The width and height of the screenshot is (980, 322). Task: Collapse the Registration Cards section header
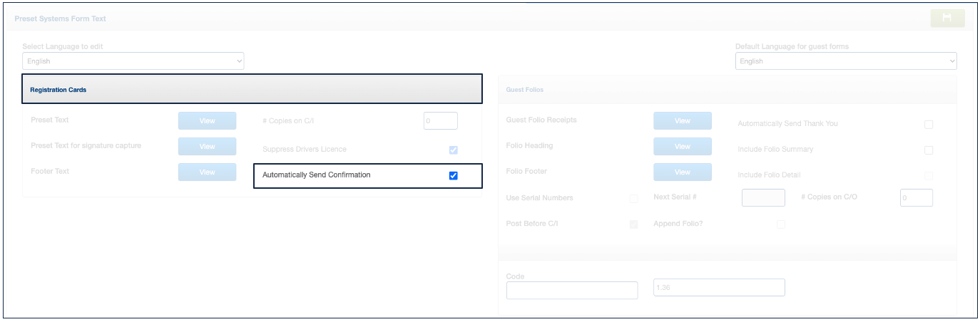[252, 90]
